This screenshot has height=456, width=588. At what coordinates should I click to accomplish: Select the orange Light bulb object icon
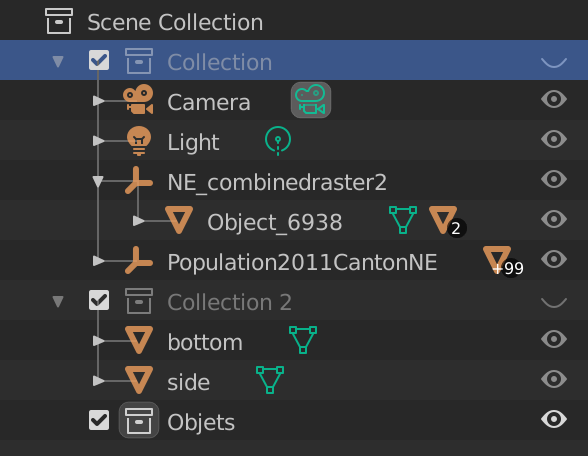(139, 141)
